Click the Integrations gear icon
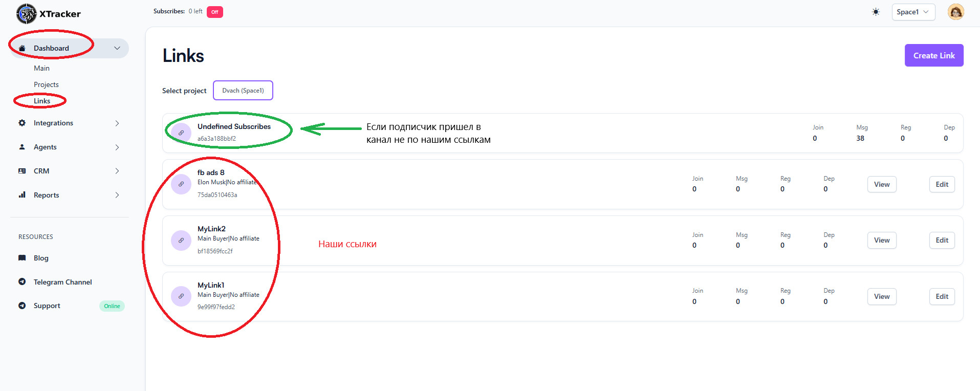The image size is (980, 391). tap(22, 123)
